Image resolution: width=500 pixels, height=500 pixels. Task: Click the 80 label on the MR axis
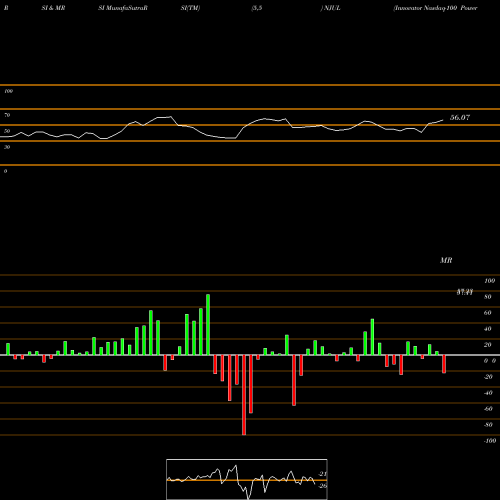(x=488, y=297)
